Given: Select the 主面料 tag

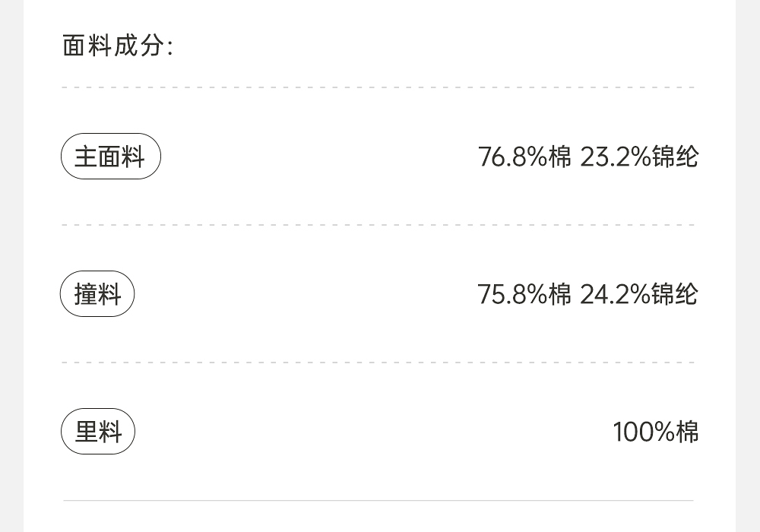Looking at the screenshot, I should [x=110, y=157].
